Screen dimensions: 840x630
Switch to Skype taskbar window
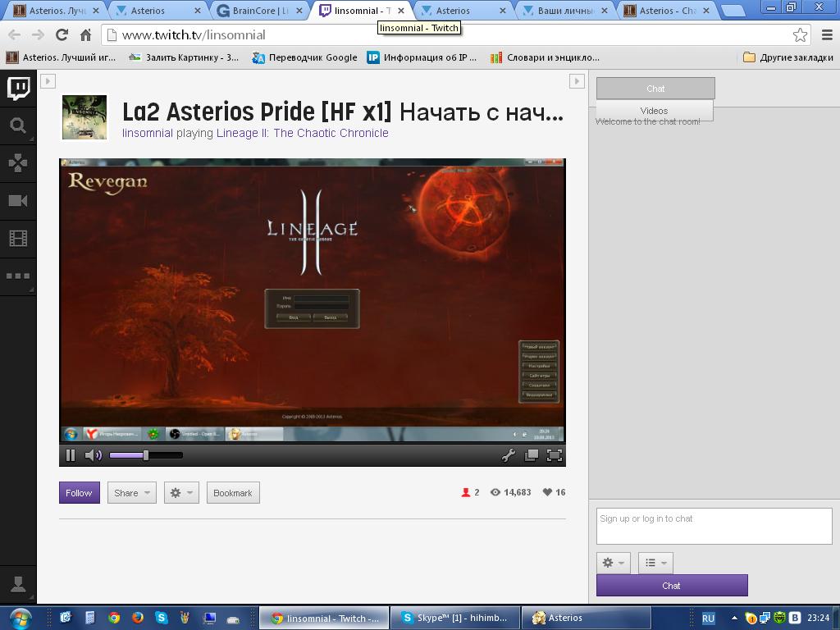tap(455, 619)
